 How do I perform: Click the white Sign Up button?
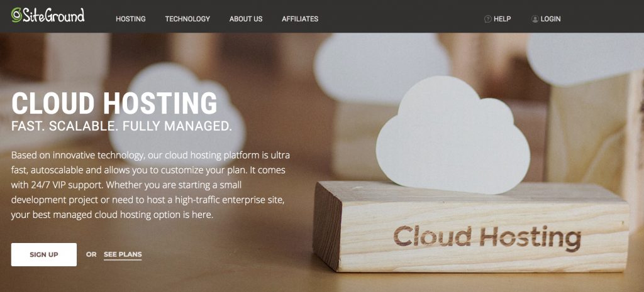(x=44, y=255)
